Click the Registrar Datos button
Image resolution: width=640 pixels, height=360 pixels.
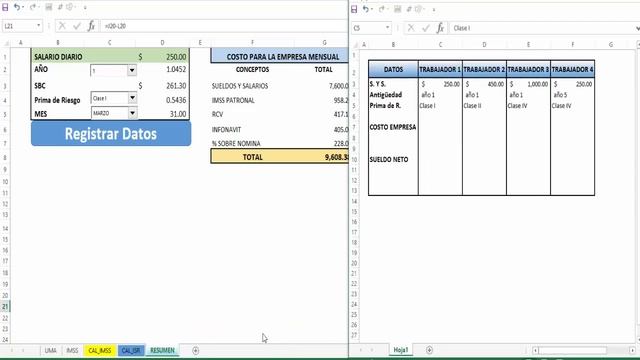[111, 133]
